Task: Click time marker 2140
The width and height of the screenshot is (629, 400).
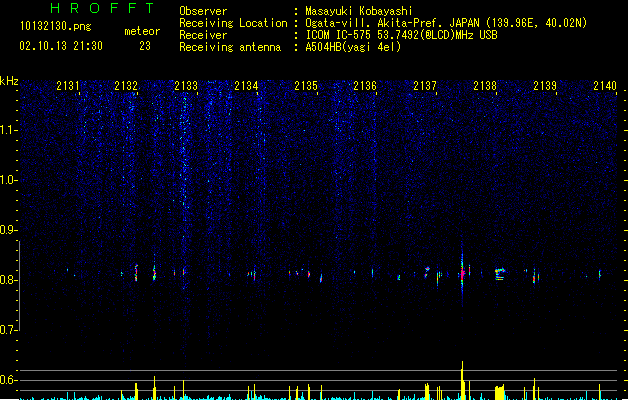Action: 605,86
